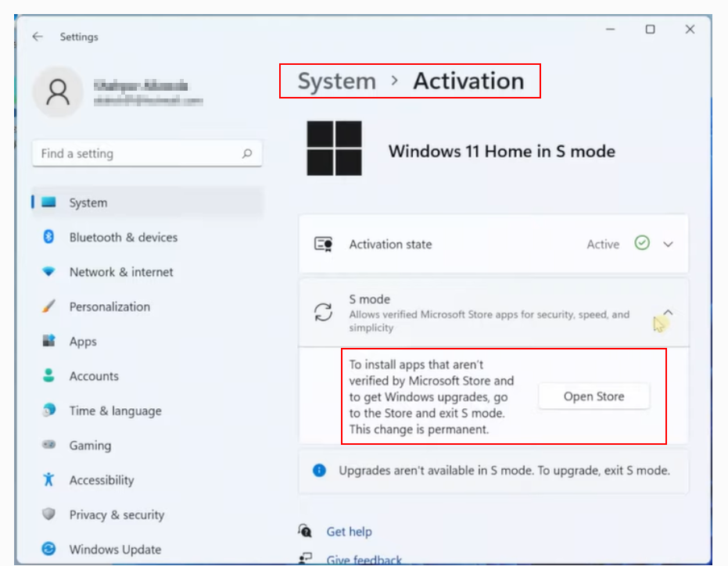
Task: Open the System category
Action: [x=148, y=202]
